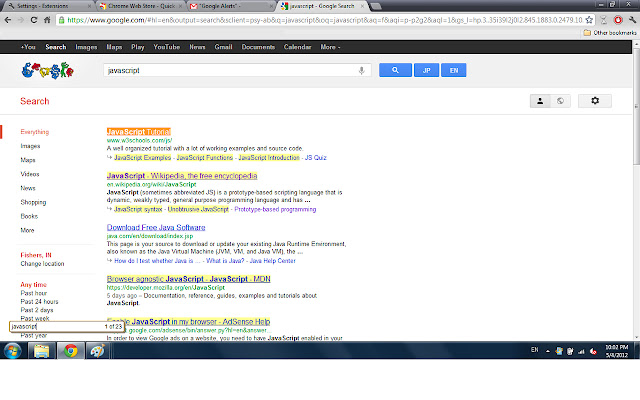Close the Settings - Extensions tab
This screenshot has height=400, width=640.
tap(89, 6)
